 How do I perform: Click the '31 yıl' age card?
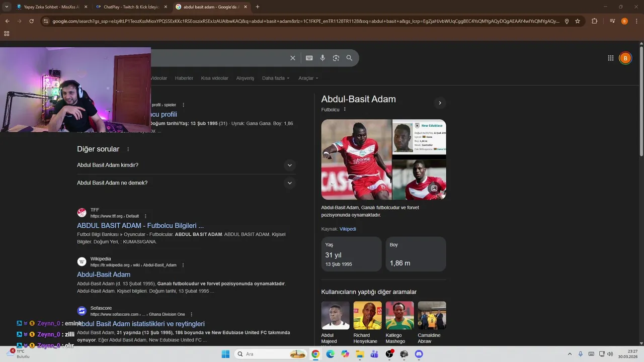point(351,254)
